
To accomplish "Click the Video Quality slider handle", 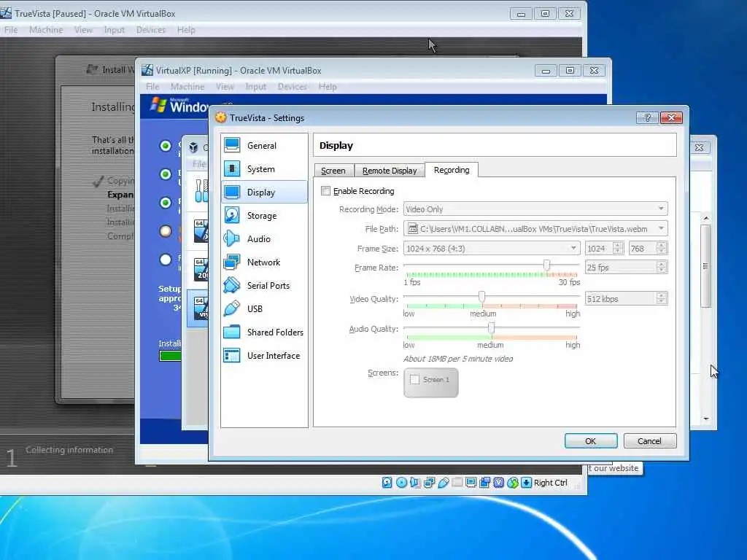I will point(481,296).
